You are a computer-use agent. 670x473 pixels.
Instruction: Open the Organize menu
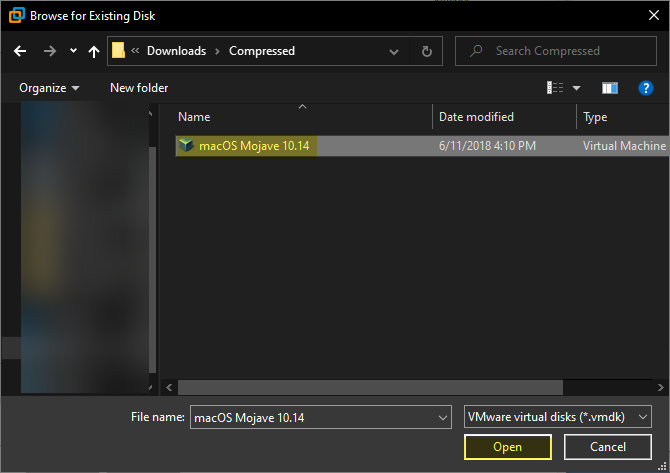[49, 88]
